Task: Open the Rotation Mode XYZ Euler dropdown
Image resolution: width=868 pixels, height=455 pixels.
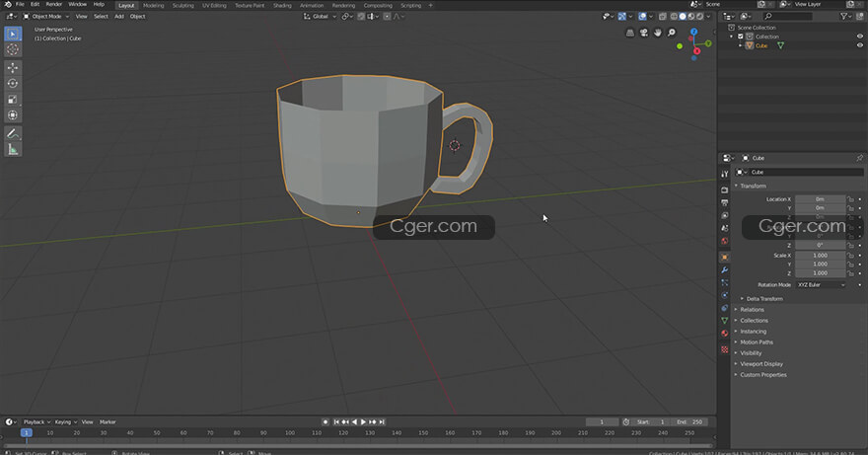Action: 821,284
